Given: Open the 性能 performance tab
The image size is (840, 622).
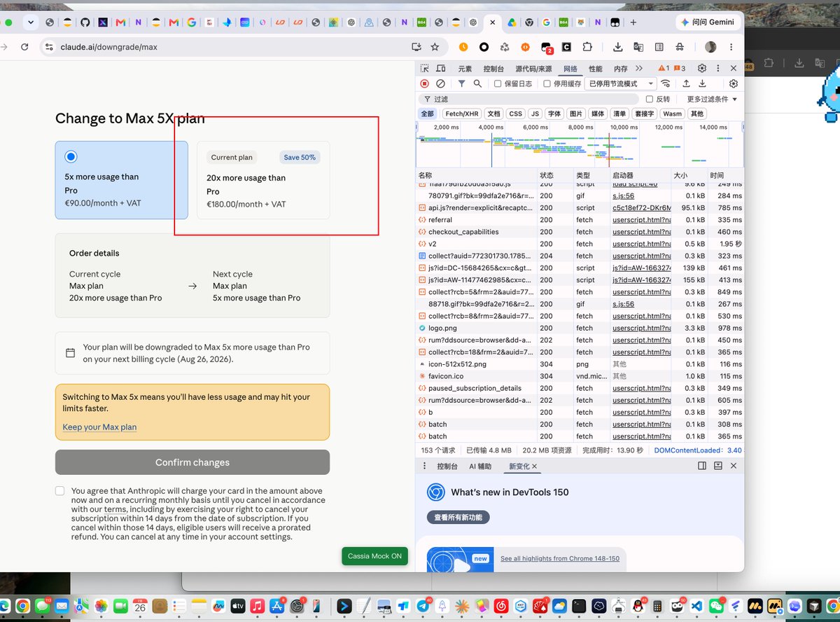Looking at the screenshot, I should tap(595, 69).
